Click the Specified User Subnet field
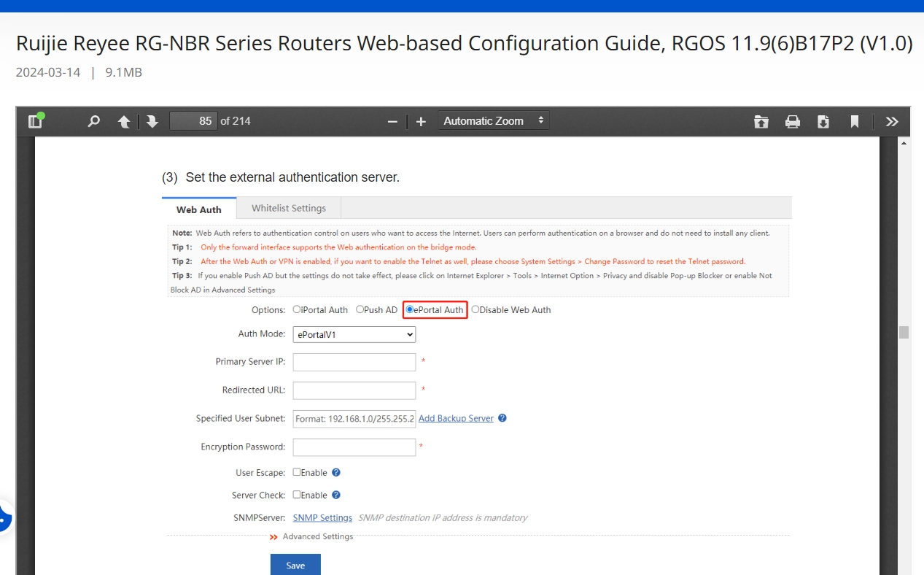Screen dimensions: 924x575 click(354, 419)
